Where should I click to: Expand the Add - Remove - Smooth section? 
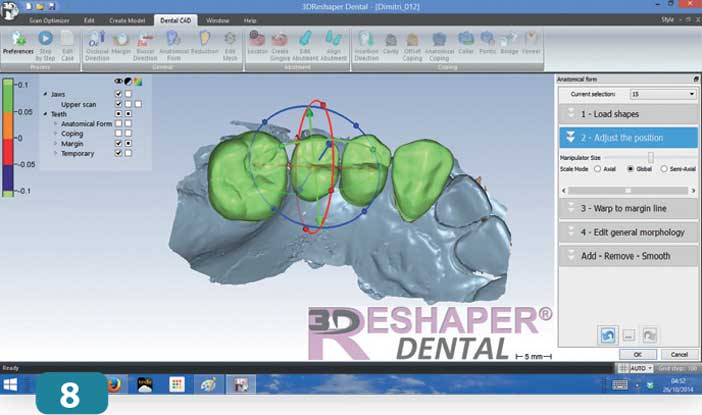[x=628, y=256]
